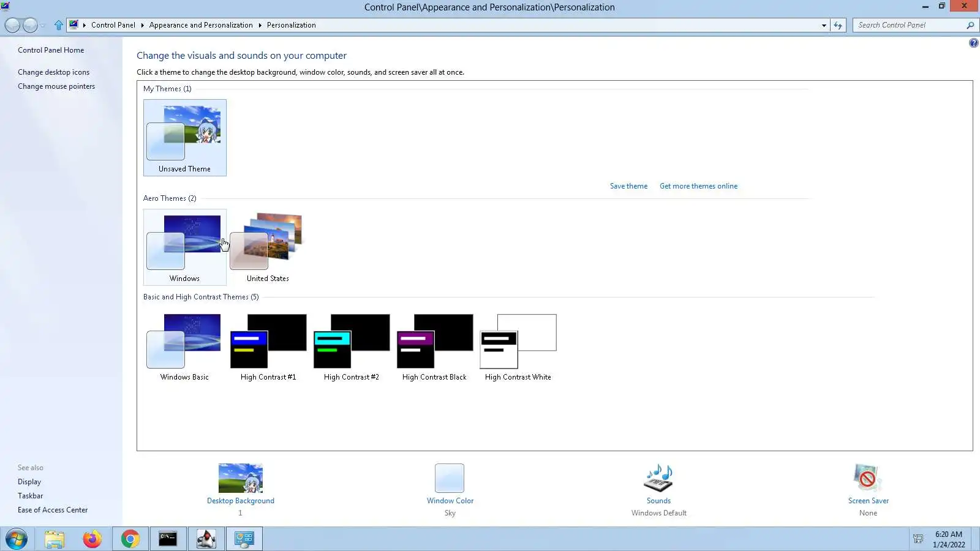Click the search magnifier icon
Image resolution: width=980 pixels, height=551 pixels.
(970, 25)
